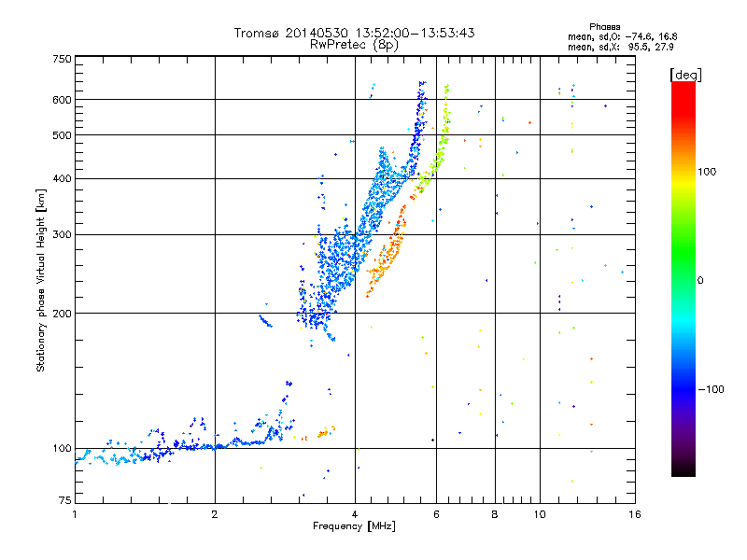Click the 'mean, sd,X: 95.5, 27.9' line
747x560 pixels.
coord(620,47)
